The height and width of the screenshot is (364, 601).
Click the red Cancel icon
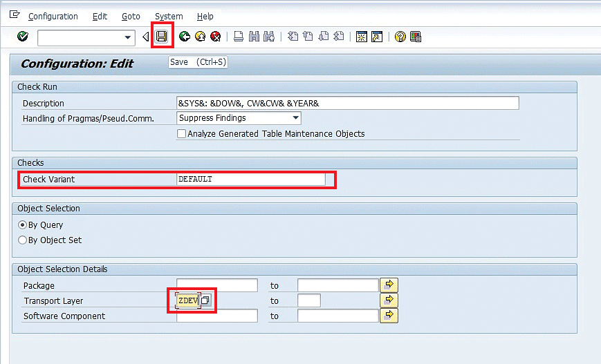pos(216,37)
